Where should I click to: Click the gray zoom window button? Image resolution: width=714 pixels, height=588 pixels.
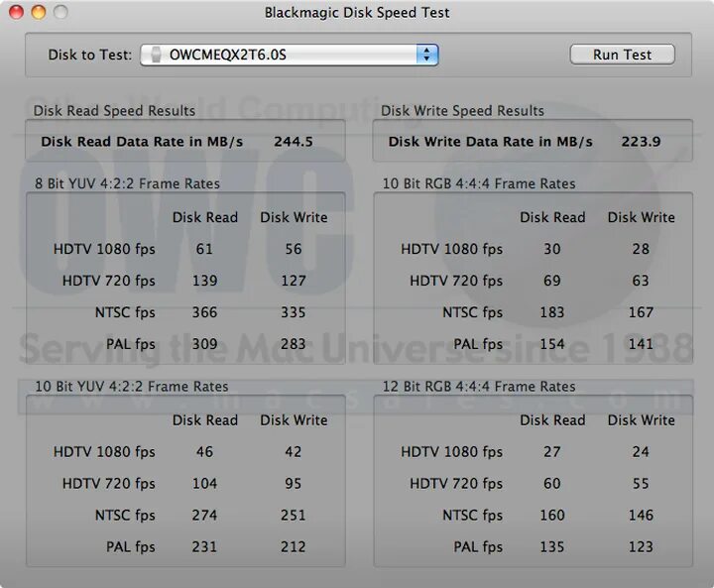point(60,12)
